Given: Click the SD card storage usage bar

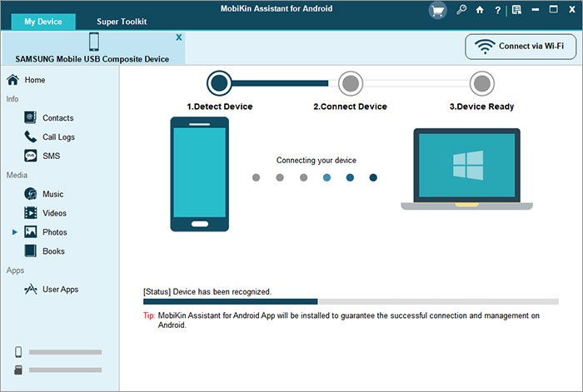Looking at the screenshot, I should coord(66,370).
